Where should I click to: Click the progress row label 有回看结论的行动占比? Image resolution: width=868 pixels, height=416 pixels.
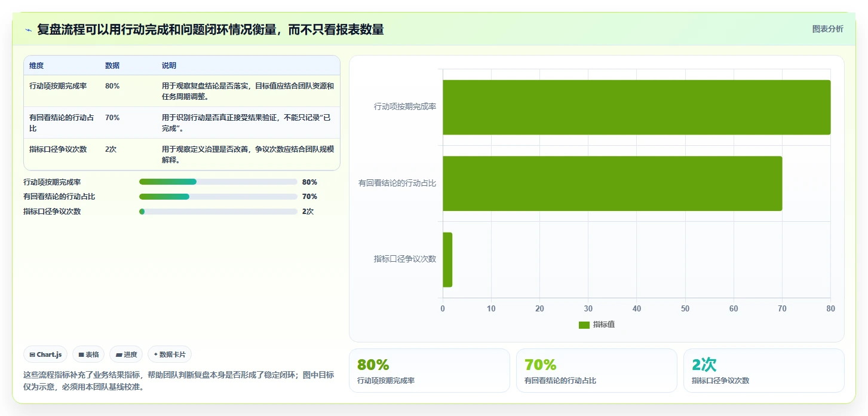pos(59,197)
